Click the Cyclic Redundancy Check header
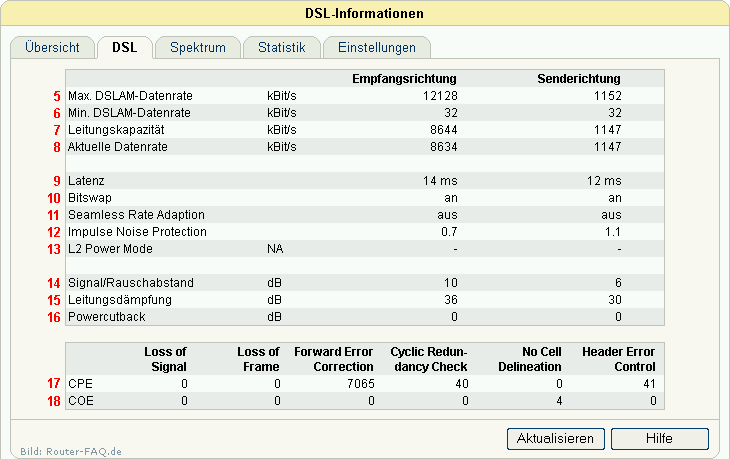This screenshot has width=730, height=459. [429, 359]
